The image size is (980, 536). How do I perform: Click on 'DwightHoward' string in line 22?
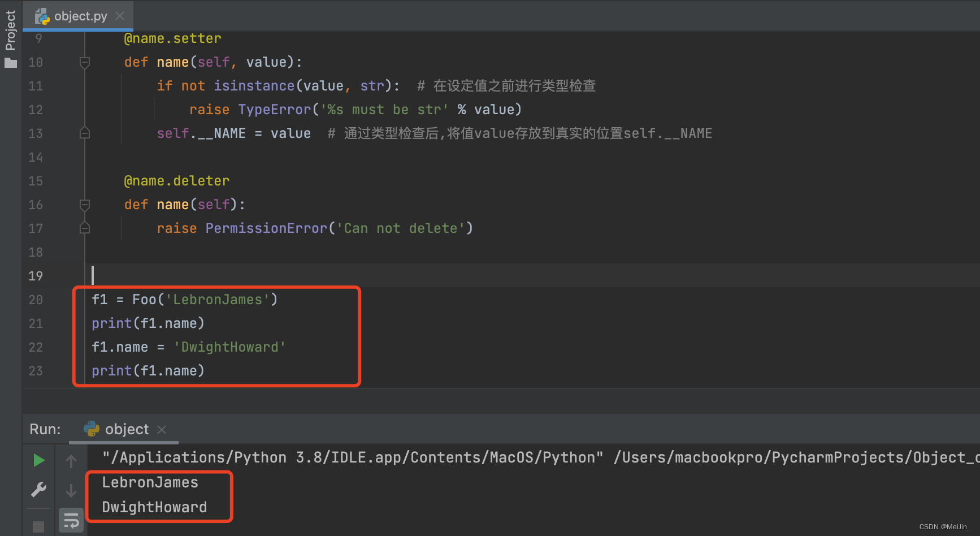229,347
